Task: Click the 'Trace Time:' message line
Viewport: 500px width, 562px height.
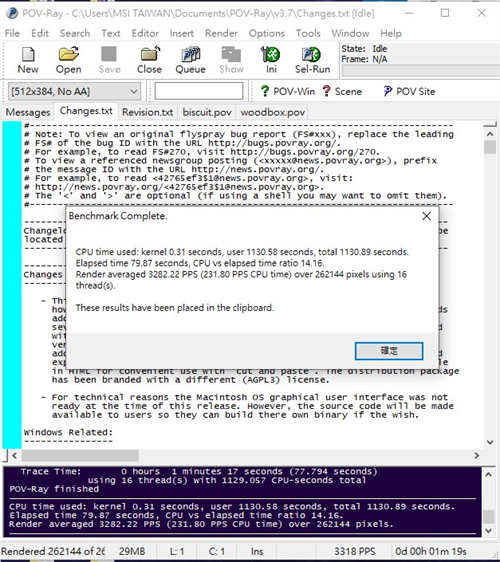Action: 199,471
